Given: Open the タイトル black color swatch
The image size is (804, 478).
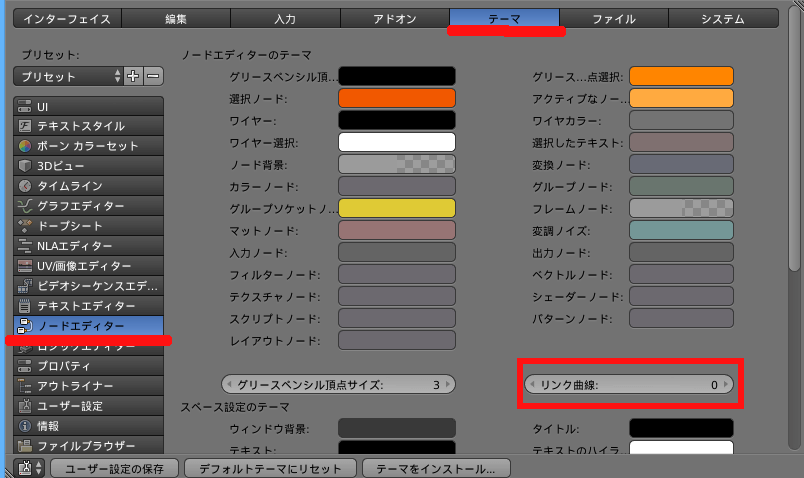Looking at the screenshot, I should tap(681, 428).
